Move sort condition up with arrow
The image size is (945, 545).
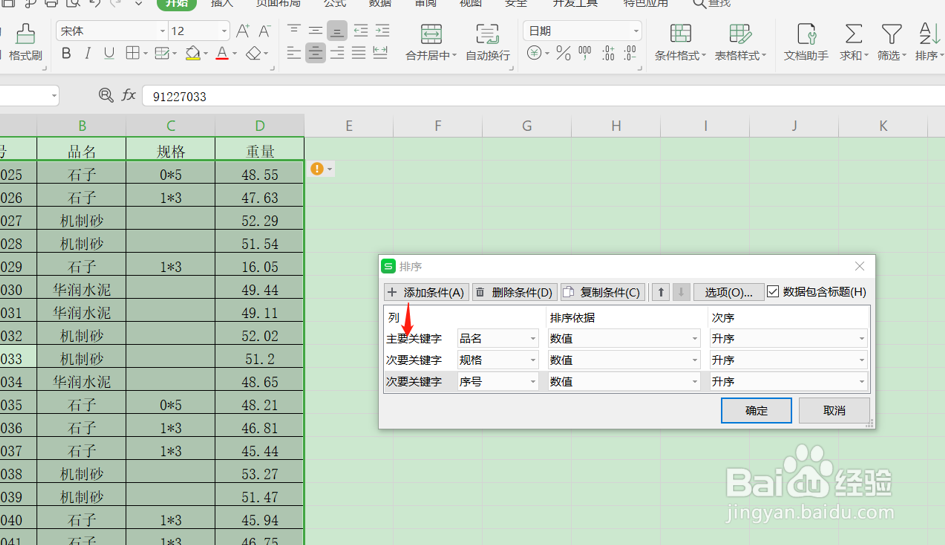(661, 292)
